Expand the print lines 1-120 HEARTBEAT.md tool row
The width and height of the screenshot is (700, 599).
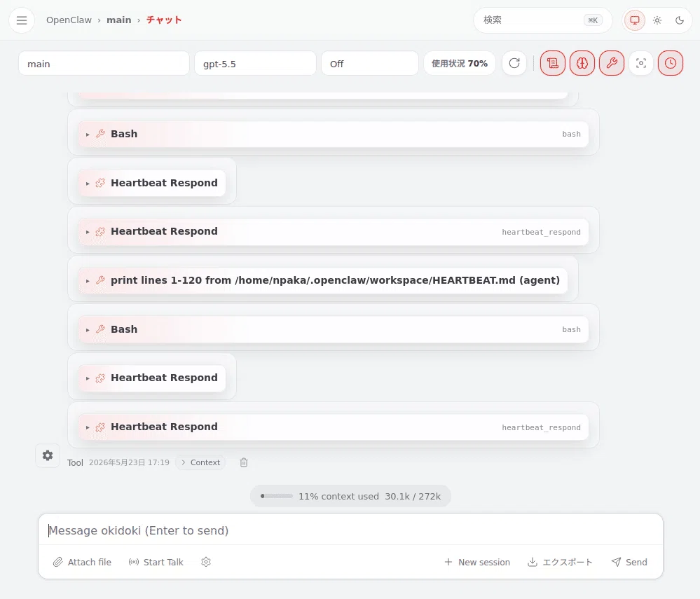[323, 280]
